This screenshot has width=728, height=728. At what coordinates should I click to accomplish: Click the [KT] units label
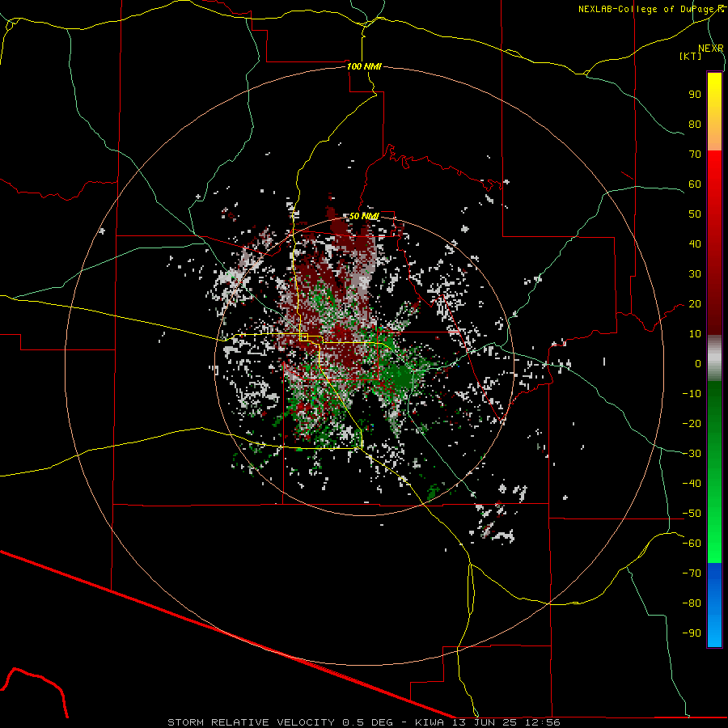pyautogui.click(x=691, y=56)
